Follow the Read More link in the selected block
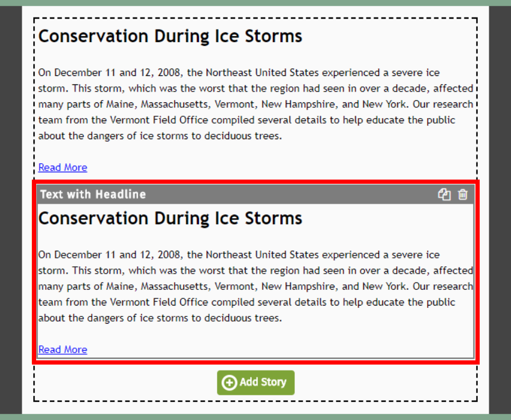Image resolution: width=511 pixels, height=420 pixels. coord(63,349)
